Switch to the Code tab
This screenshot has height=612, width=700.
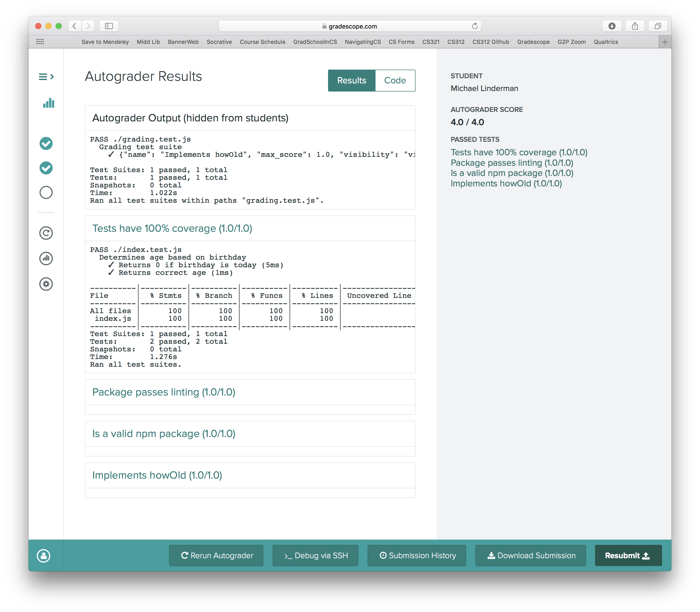395,81
